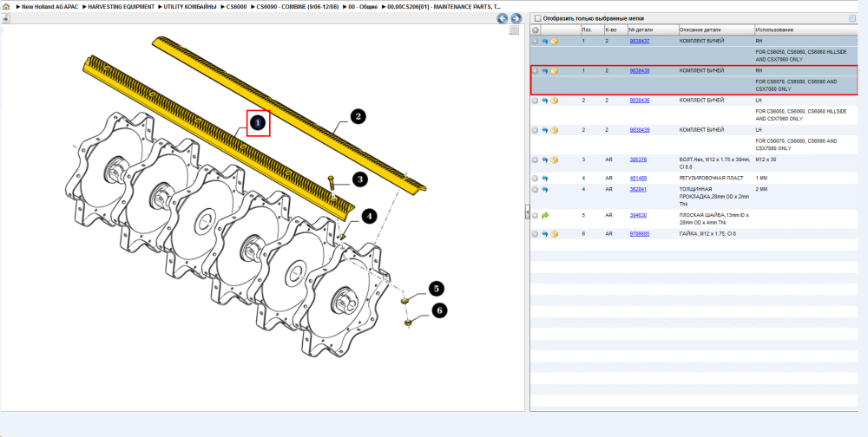Image resolution: width=868 pixels, height=437 pixels.
Task: Expand row details for nut 9706685
Action: point(536,235)
